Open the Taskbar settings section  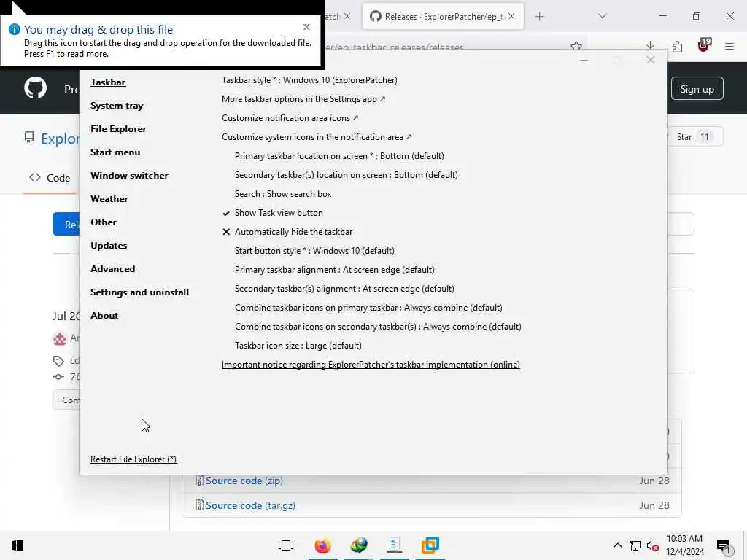pos(108,82)
